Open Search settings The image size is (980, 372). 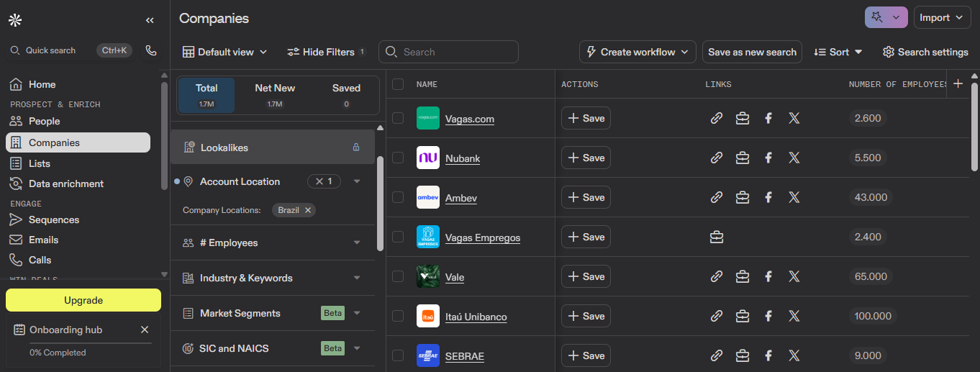tap(925, 52)
